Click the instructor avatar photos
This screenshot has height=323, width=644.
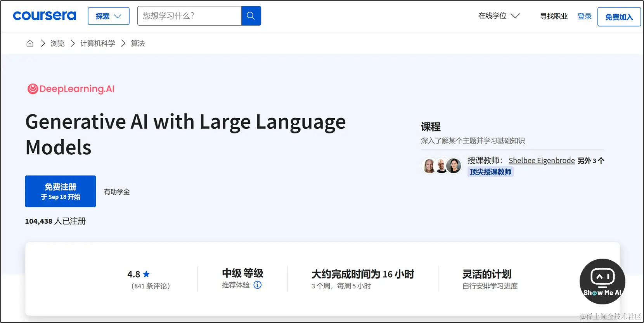[441, 166]
